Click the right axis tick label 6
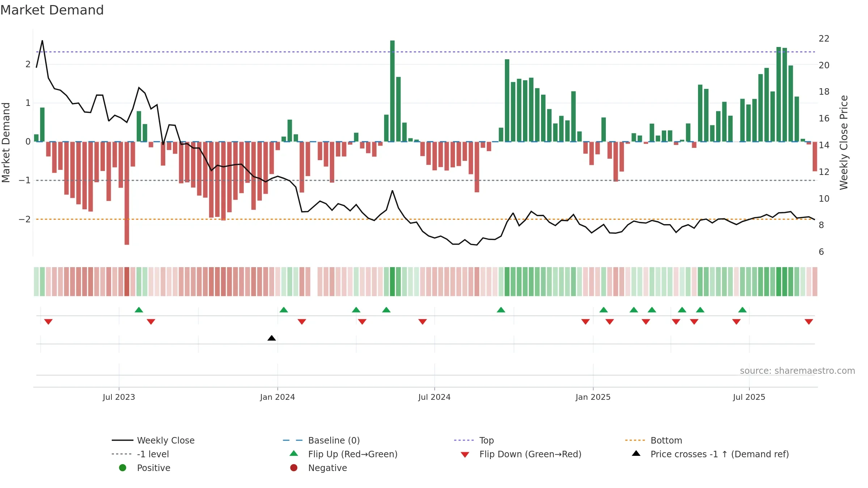Image resolution: width=868 pixels, height=488 pixels. (x=821, y=252)
